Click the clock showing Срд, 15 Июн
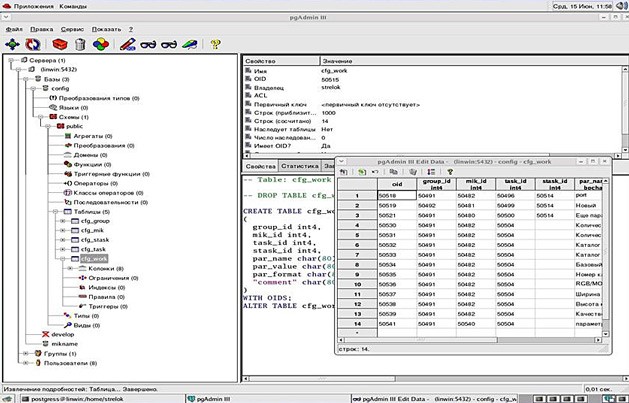The width and height of the screenshot is (629, 403). tap(582, 6)
